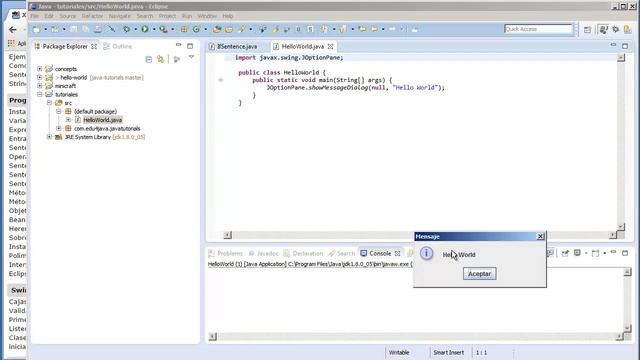Click Open Console icon in Console toolbar
The height and width of the screenshot is (360, 640).
click(596, 253)
